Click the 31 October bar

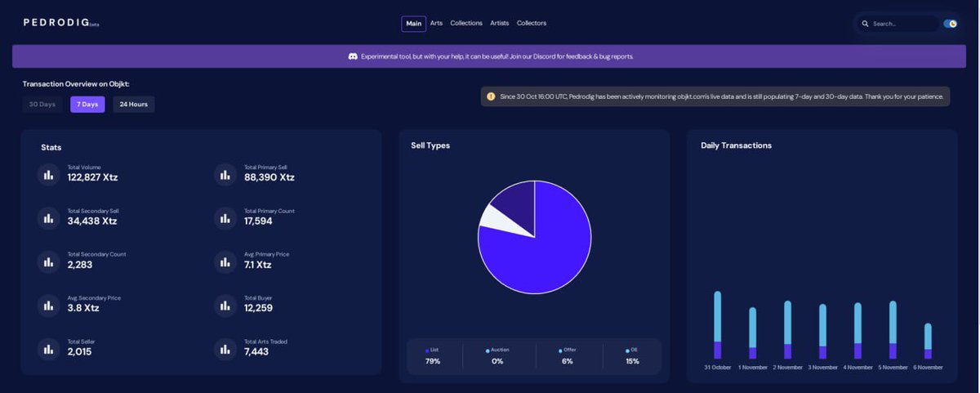coord(718,325)
